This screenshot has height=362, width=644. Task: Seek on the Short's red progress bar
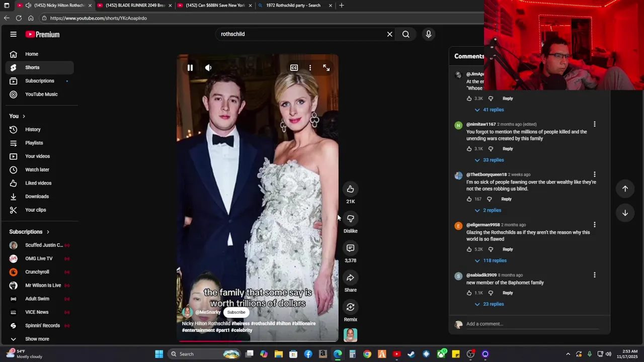258,341
